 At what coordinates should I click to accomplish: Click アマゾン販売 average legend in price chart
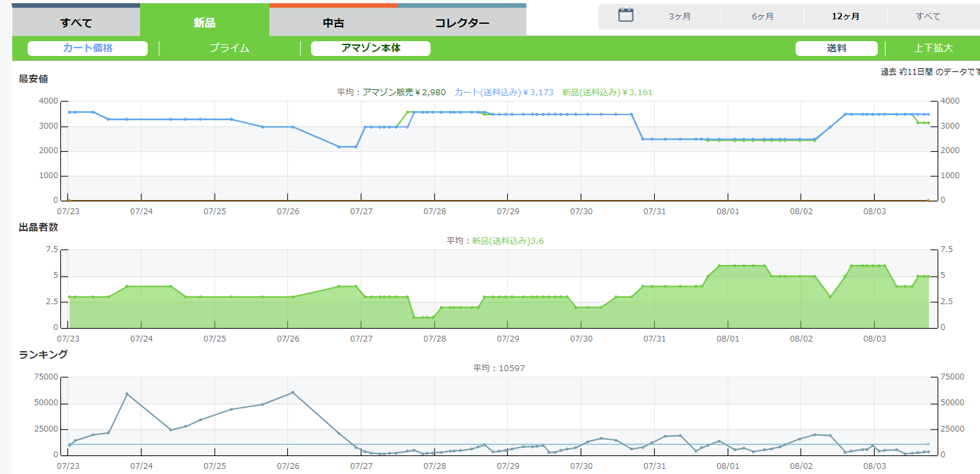pos(404,93)
